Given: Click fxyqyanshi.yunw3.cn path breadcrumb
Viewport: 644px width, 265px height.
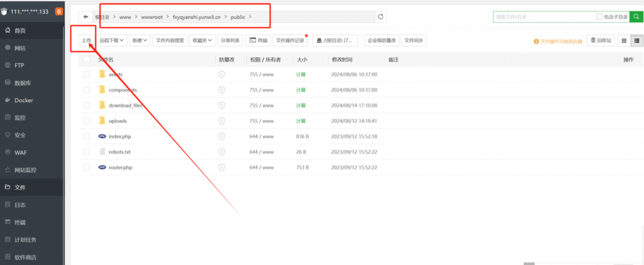Looking at the screenshot, I should pos(197,17).
